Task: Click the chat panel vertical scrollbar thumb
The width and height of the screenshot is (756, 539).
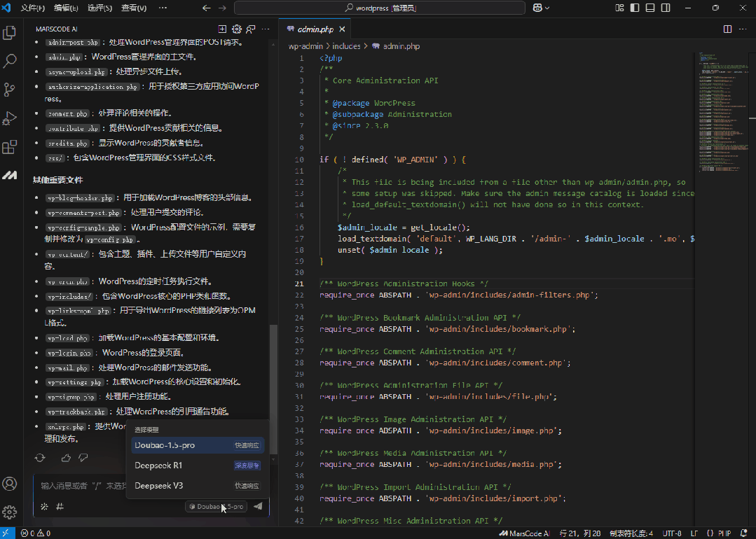Action: click(x=273, y=389)
